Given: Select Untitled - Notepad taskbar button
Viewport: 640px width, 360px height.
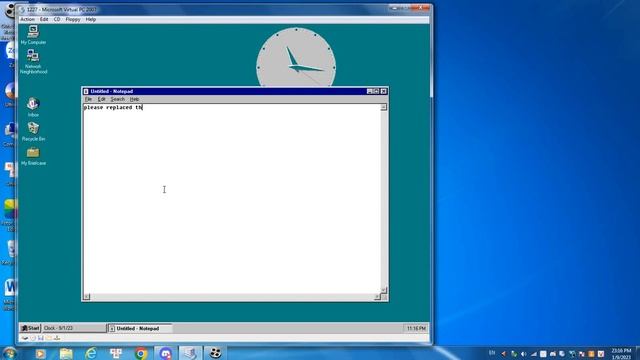Looking at the screenshot, I should pos(139,328).
